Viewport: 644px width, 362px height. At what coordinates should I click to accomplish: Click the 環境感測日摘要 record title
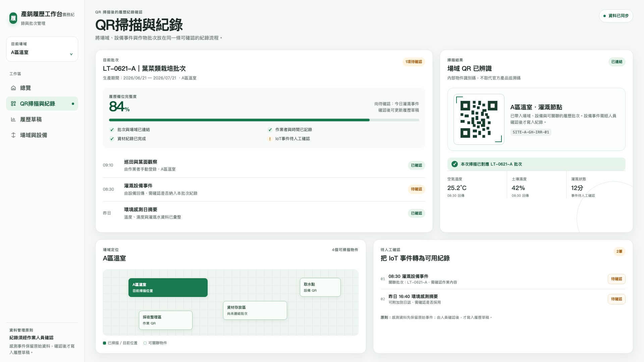tap(141, 209)
